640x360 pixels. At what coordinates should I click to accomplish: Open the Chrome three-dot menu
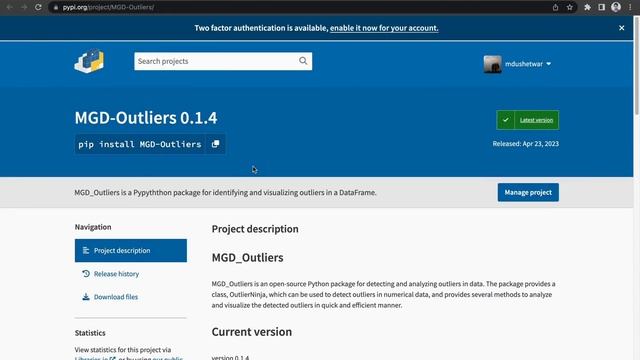pos(631,7)
